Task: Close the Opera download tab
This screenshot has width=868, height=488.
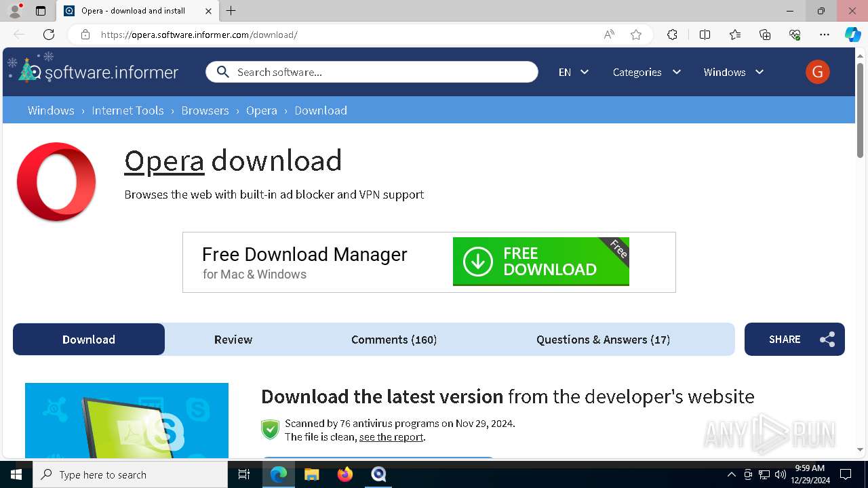Action: coord(208,11)
